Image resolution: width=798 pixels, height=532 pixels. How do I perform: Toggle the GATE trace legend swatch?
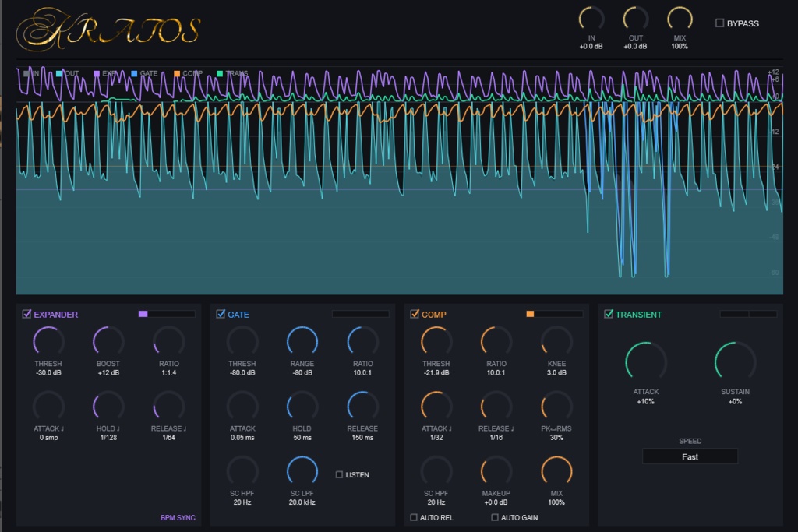[x=134, y=73]
